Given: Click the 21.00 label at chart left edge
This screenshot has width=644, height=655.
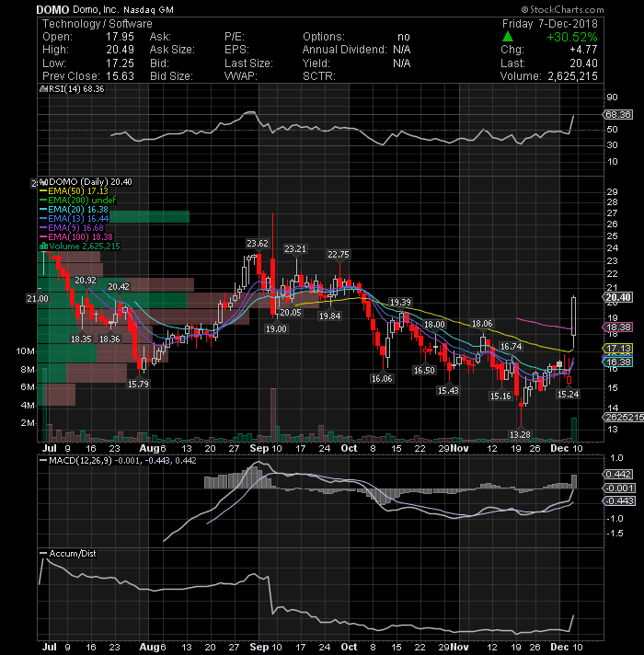Looking at the screenshot, I should pyautogui.click(x=38, y=299).
